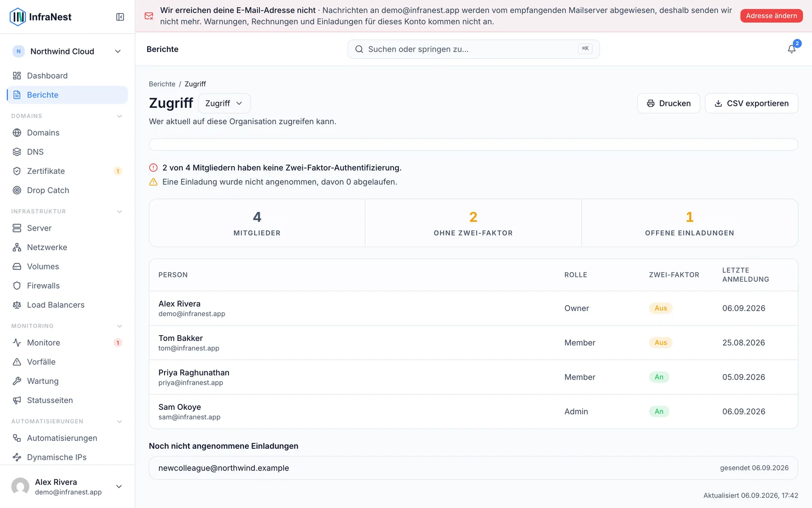Click the Aus badge for Tom Bakker
The image size is (812, 508).
point(661,343)
